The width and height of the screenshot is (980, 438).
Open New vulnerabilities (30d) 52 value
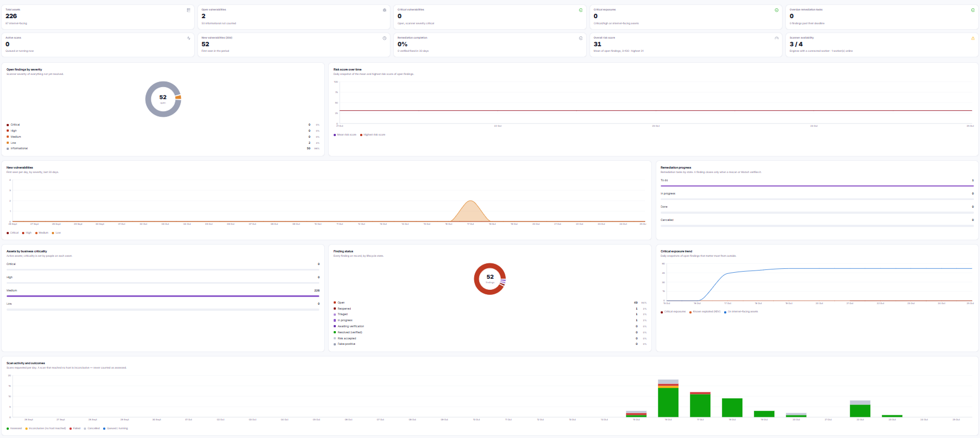(205, 44)
